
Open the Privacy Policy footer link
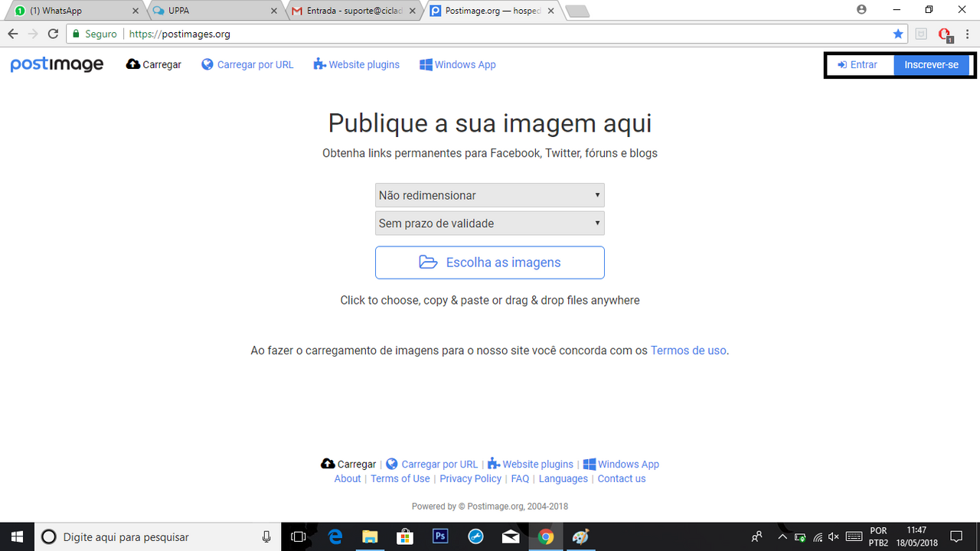point(470,478)
